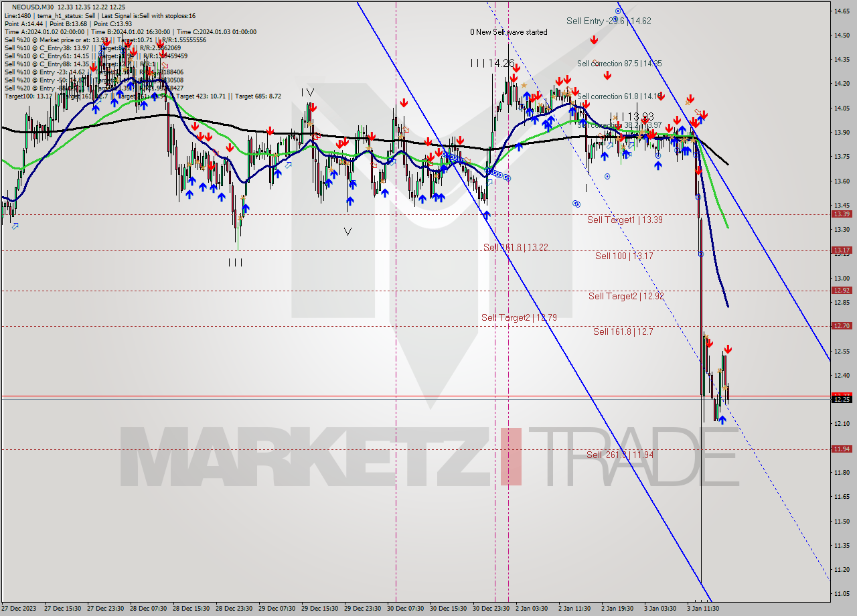
Task: Click the 'Sell 161.8 | 13.22' label
Action: tap(516, 247)
